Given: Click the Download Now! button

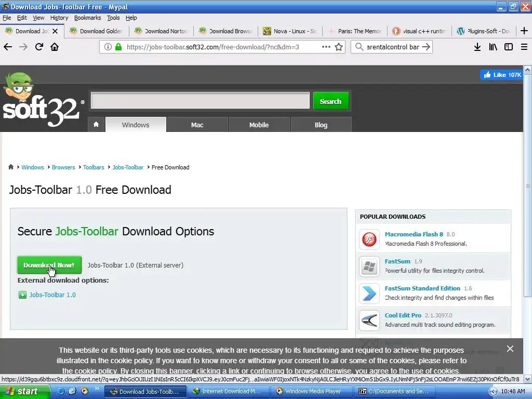Looking at the screenshot, I should [49, 265].
